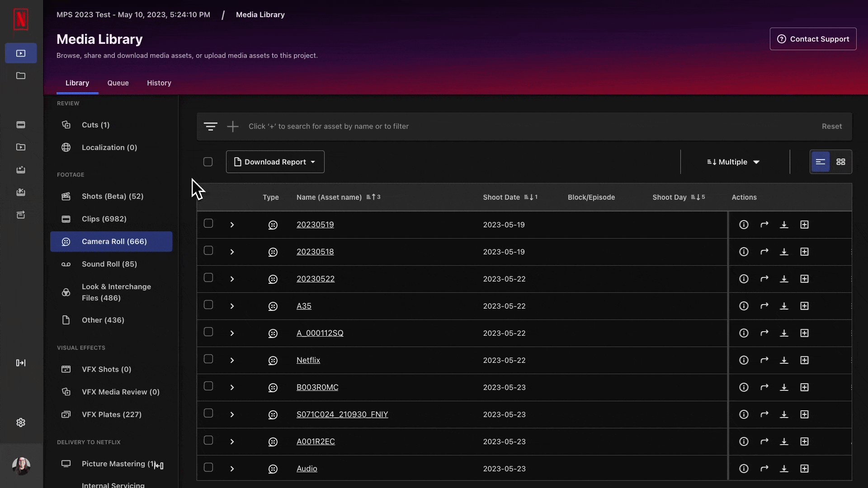Open the A_000112SQ asset link
The width and height of the screenshot is (868, 488).
[x=320, y=333]
